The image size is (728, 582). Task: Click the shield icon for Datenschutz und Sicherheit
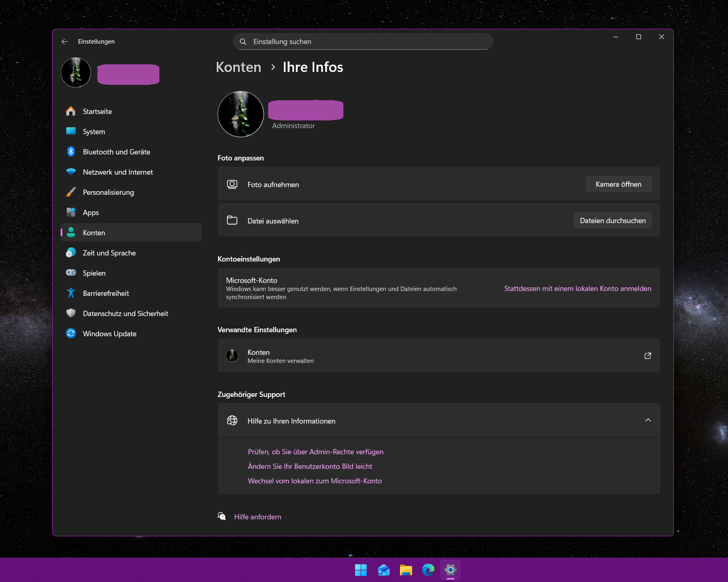point(71,313)
